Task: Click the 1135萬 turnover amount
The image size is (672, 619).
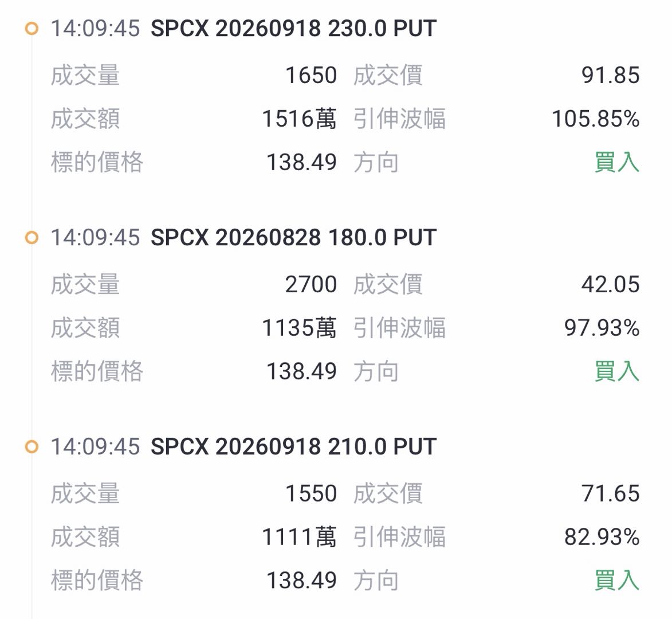Action: 299,328
